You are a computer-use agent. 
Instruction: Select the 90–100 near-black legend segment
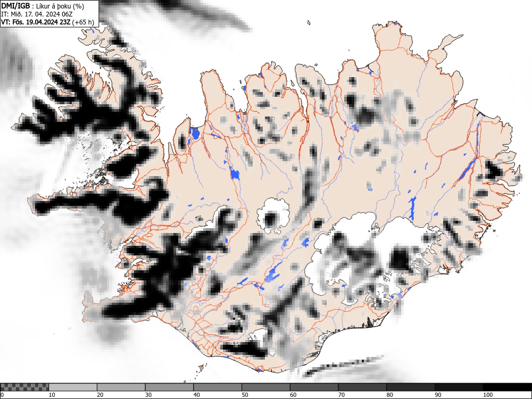[x=459, y=387]
